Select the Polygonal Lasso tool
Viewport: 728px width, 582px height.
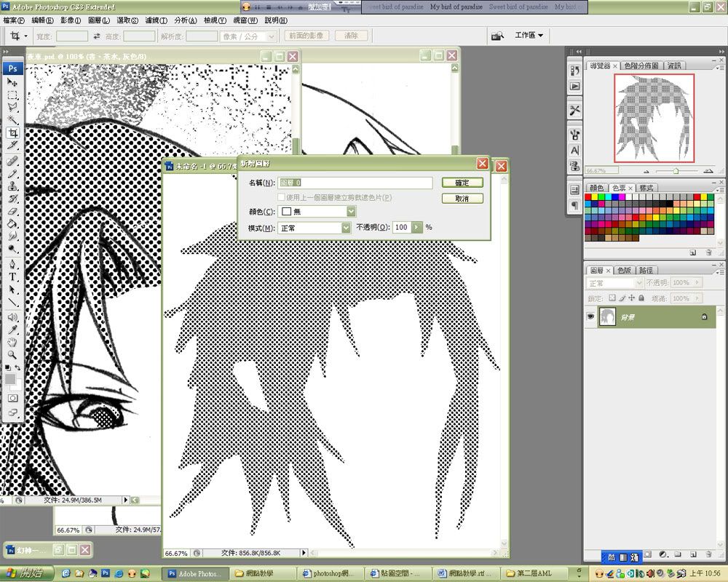point(12,108)
